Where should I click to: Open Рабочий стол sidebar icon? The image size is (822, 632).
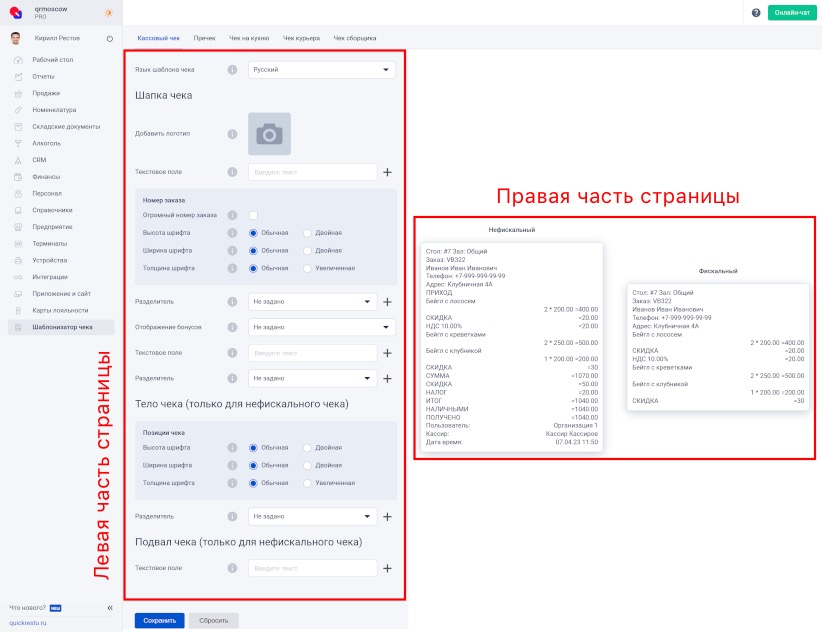click(18, 60)
